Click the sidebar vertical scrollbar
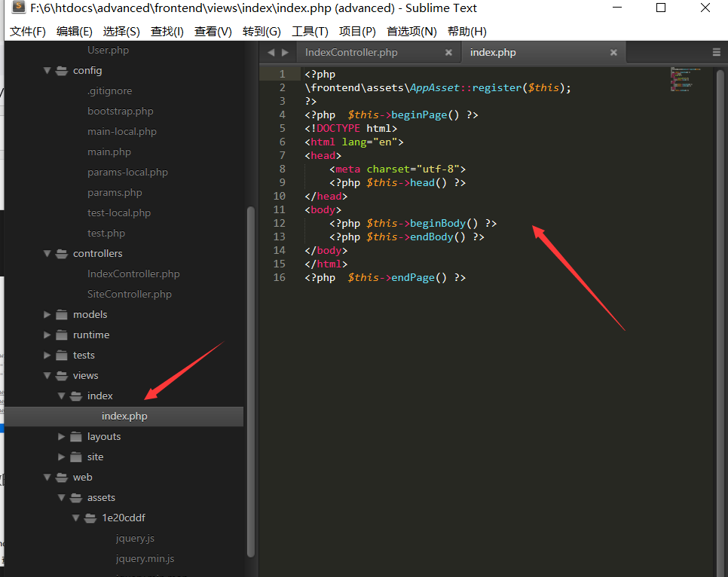 click(x=251, y=382)
